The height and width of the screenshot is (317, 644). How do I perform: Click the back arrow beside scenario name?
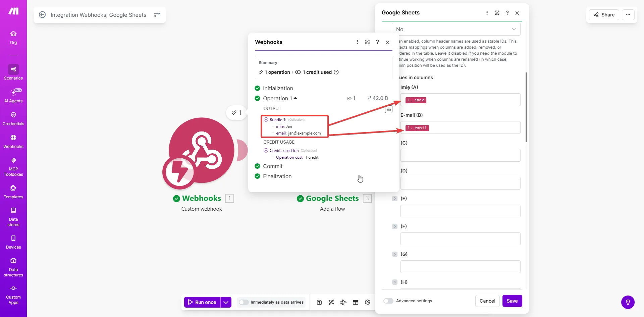coord(42,15)
